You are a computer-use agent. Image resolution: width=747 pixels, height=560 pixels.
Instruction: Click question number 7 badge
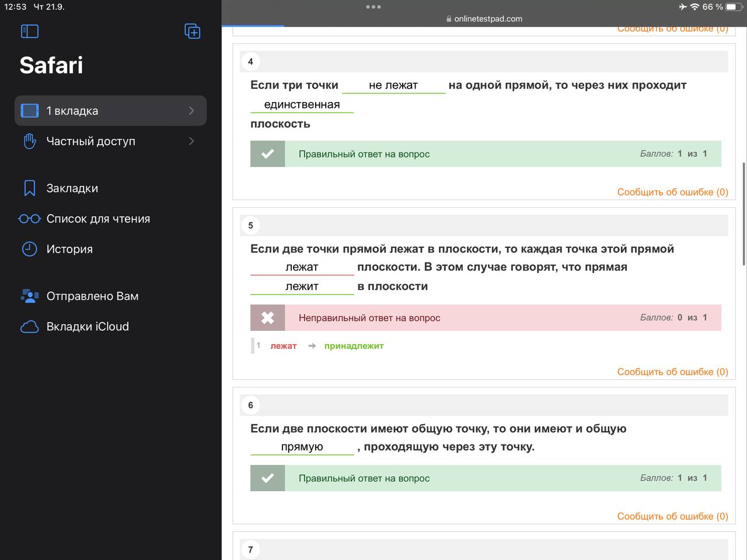pos(250,549)
